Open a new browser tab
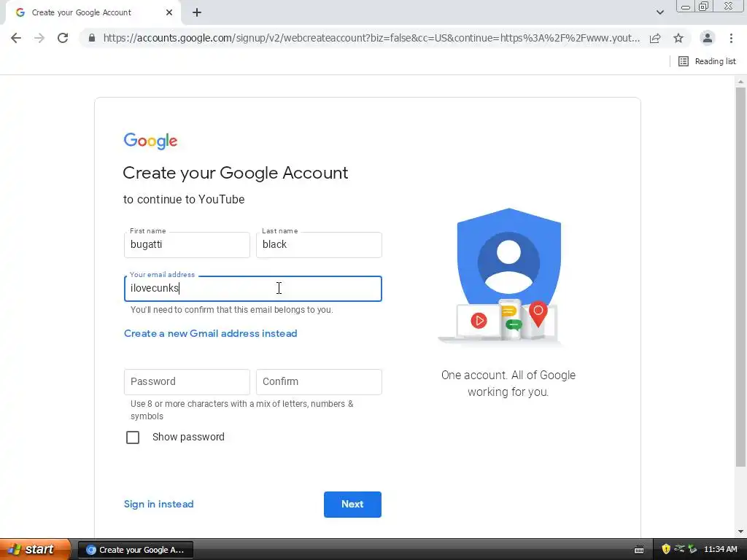Screen dimensions: 747x560 click(x=197, y=13)
